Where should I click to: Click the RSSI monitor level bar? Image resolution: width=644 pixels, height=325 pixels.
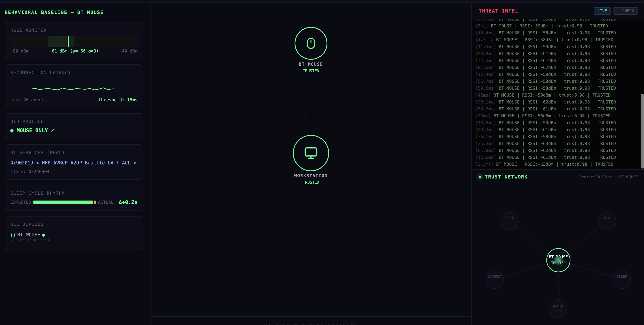coord(74,41)
